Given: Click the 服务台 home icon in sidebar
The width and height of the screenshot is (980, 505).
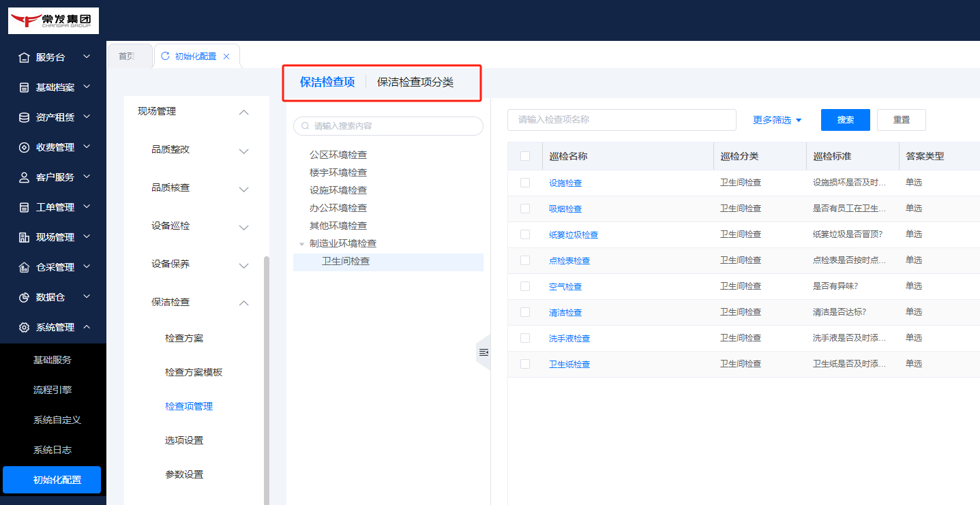Looking at the screenshot, I should pos(25,57).
